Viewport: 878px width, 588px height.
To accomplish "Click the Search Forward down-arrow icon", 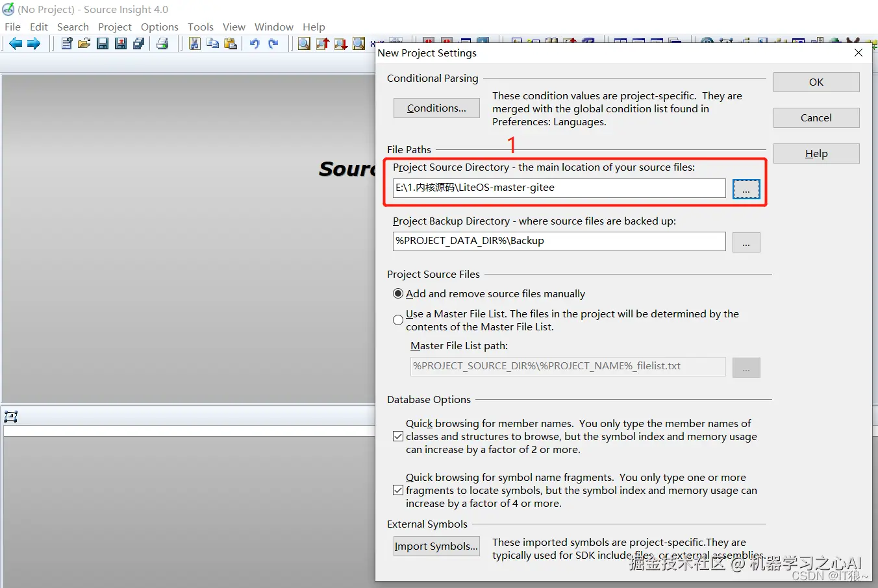I will (341, 43).
